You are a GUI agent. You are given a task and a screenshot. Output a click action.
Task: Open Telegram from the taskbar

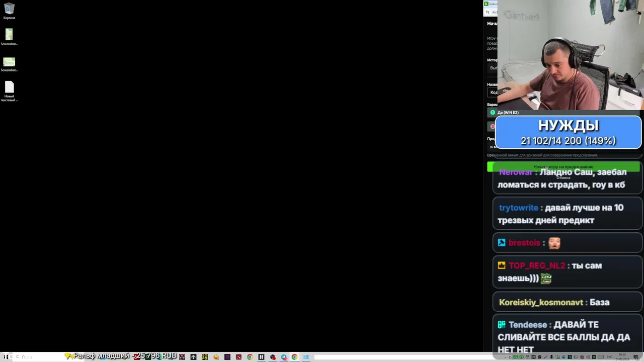[x=284, y=357]
